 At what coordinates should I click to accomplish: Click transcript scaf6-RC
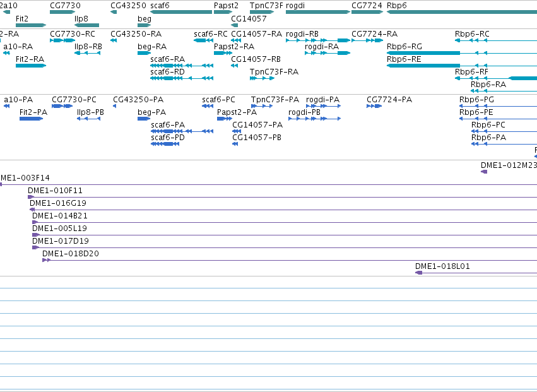203,40
